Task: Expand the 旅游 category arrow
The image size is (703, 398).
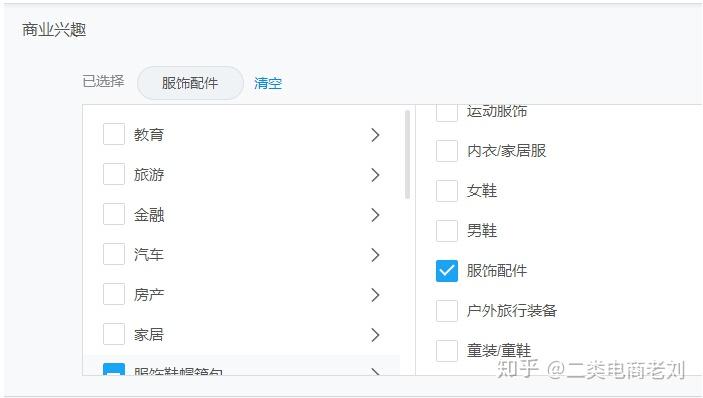Action: 376,175
